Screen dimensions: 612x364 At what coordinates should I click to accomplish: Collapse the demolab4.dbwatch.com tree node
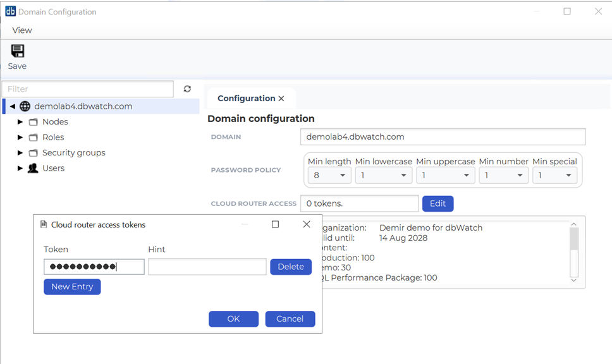point(12,106)
